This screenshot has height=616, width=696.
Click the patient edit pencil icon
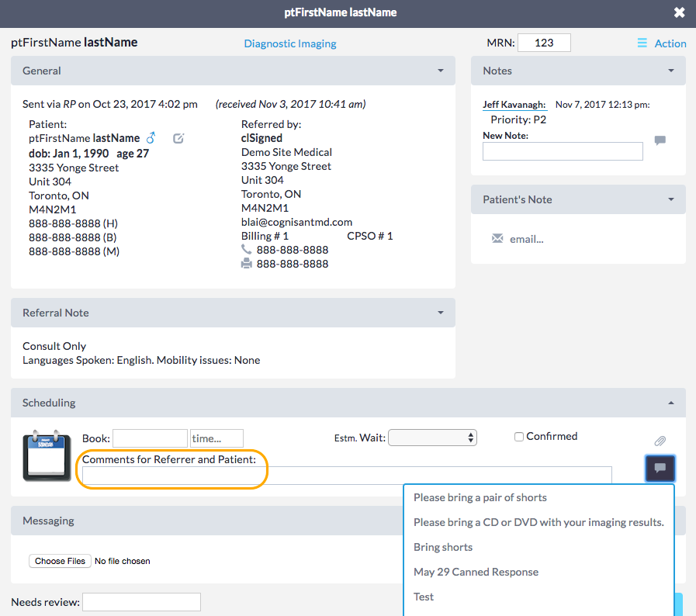(178, 138)
